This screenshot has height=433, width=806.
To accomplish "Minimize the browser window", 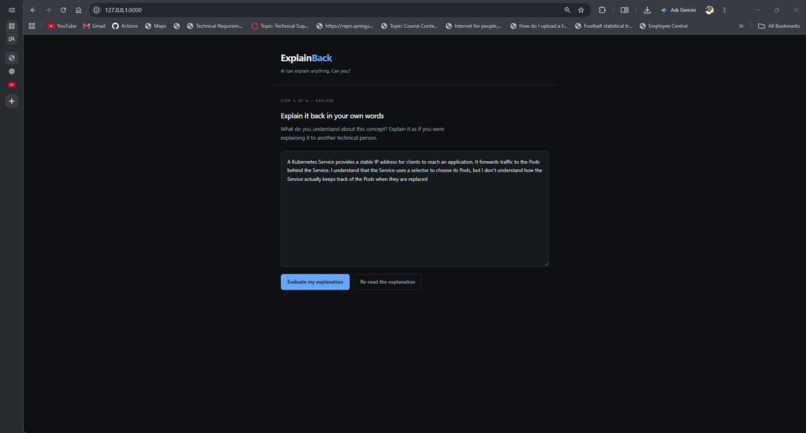I will coord(757,10).
